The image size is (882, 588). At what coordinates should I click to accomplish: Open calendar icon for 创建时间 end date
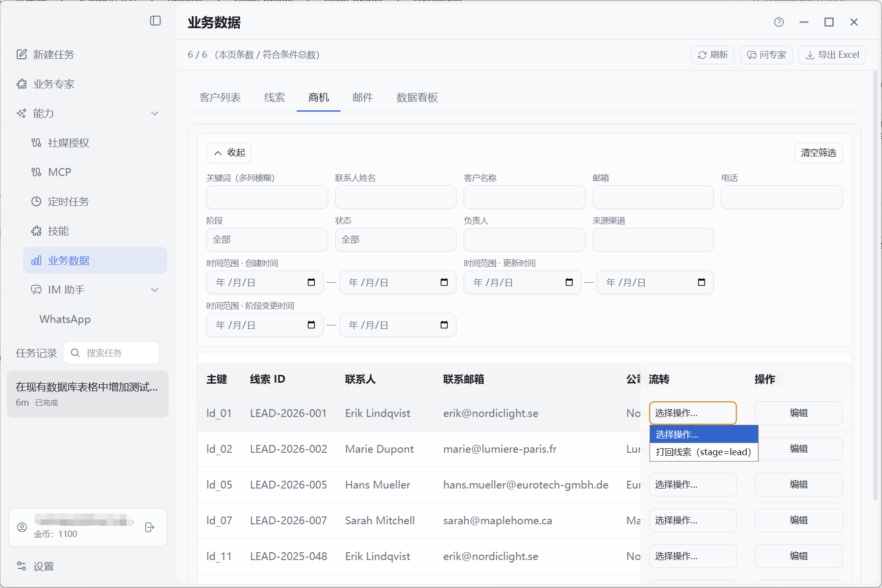(444, 282)
